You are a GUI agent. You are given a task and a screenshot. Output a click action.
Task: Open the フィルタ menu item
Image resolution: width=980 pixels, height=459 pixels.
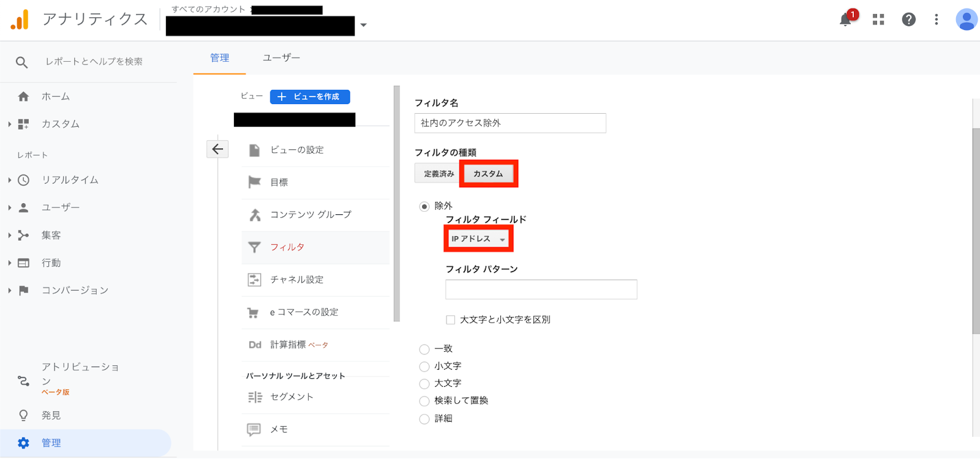point(287,247)
